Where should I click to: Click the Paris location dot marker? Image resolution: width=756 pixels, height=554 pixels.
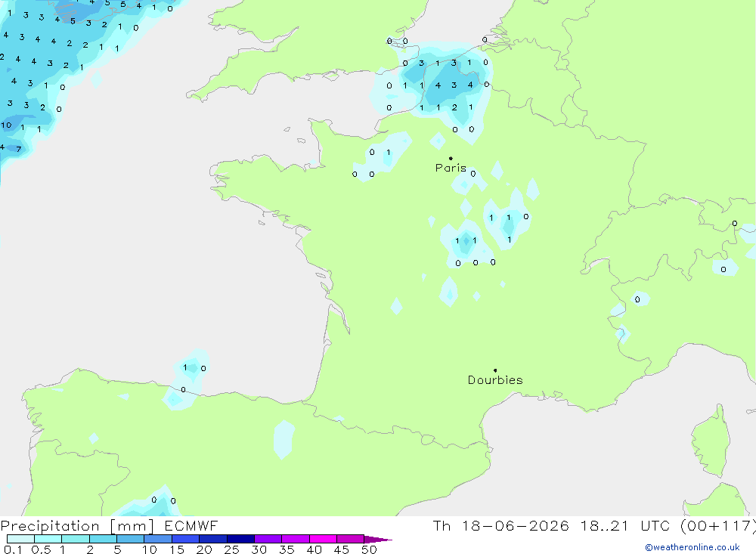click(x=451, y=158)
